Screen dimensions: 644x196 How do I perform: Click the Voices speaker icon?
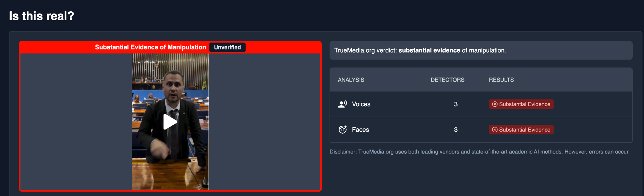point(342,104)
